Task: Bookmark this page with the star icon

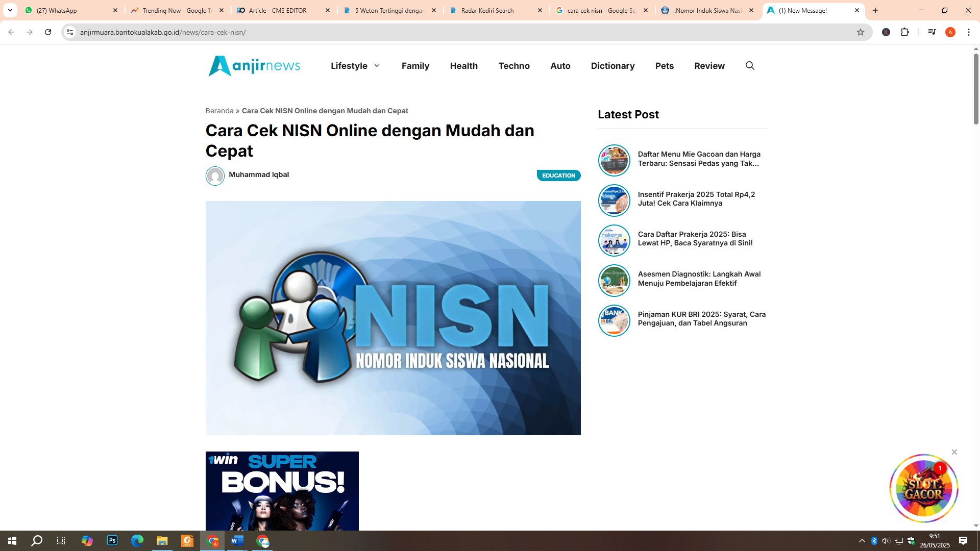Action: (861, 32)
